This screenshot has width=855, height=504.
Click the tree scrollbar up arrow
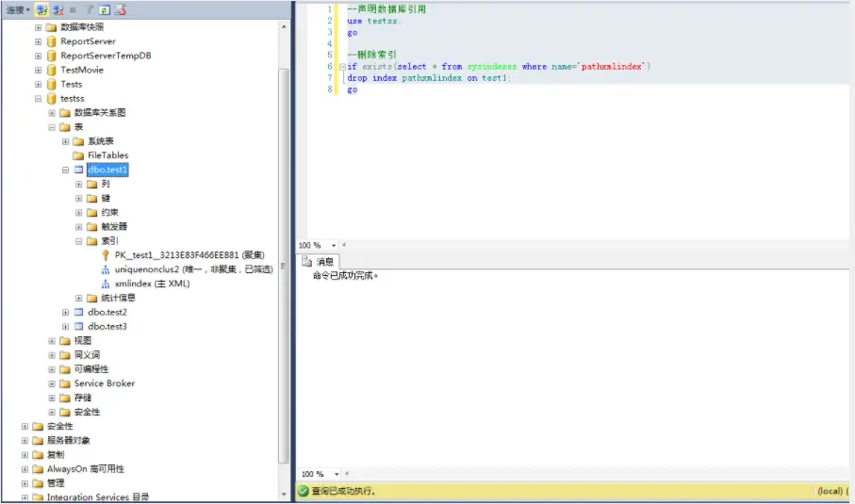pyautogui.click(x=284, y=26)
